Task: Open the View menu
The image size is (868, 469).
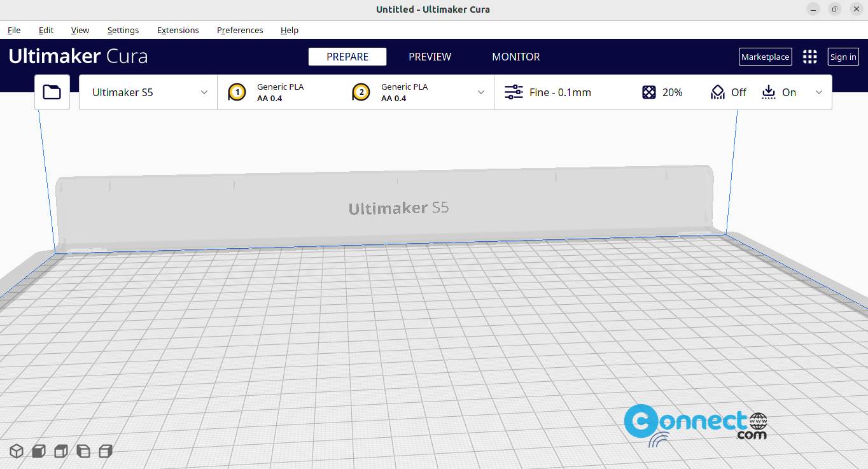Action: point(80,30)
